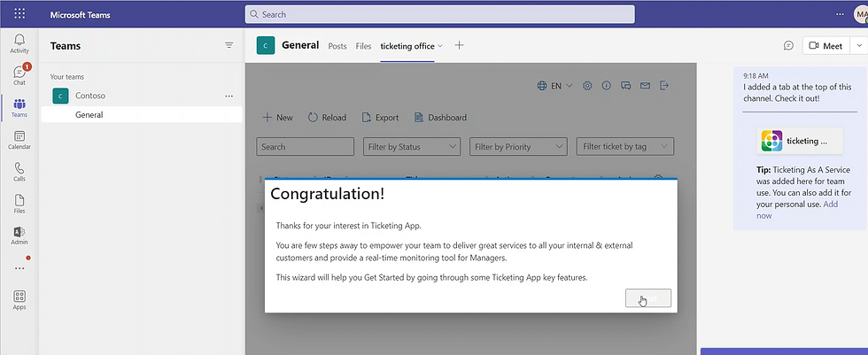Screen dimensions: 868x355
Task: Open the feedback chat icon in ticketing app
Action: tap(626, 86)
